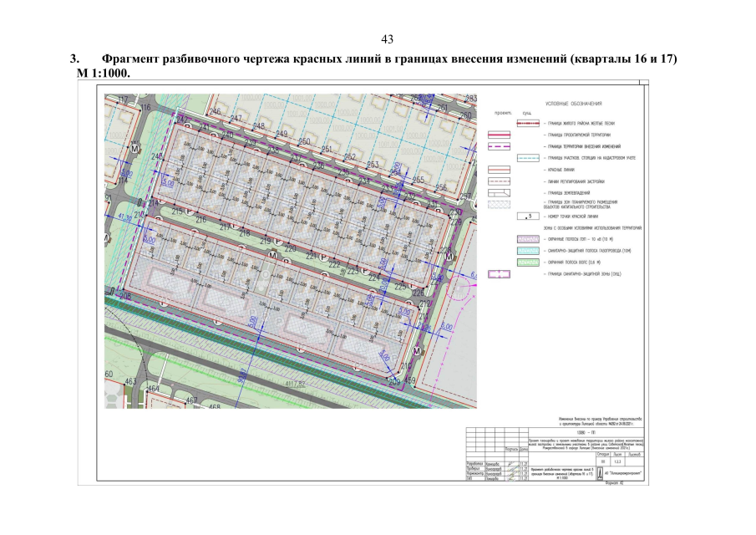Click legend text 'Номер точки красной линии'
The image size is (756, 535).
tap(573, 217)
